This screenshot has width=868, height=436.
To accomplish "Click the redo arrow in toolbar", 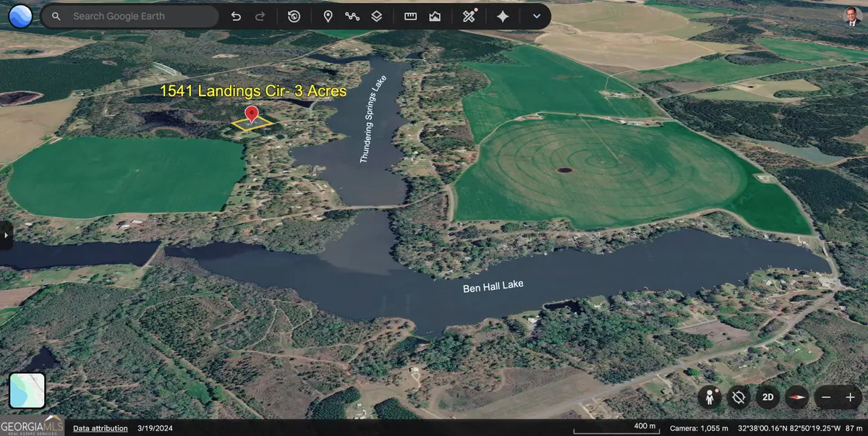I will point(260,16).
